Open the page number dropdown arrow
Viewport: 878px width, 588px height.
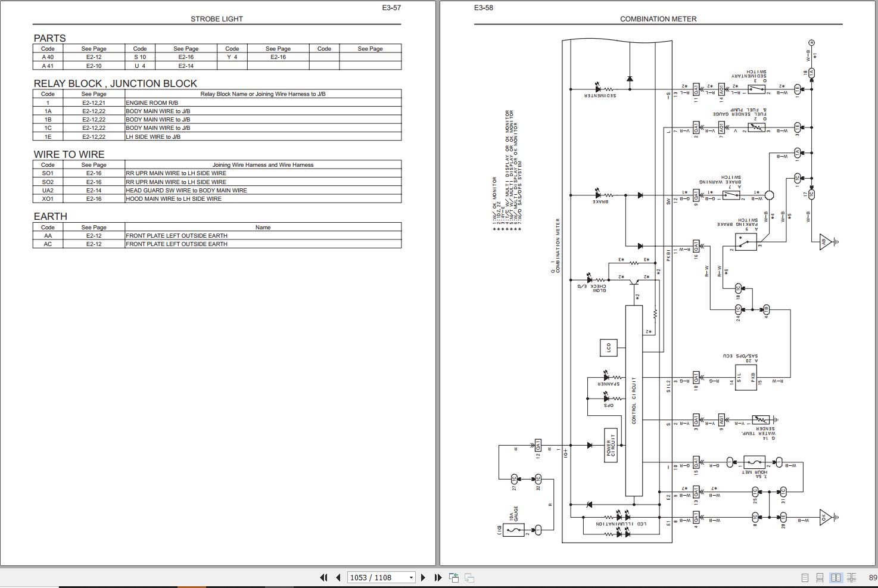click(x=411, y=577)
